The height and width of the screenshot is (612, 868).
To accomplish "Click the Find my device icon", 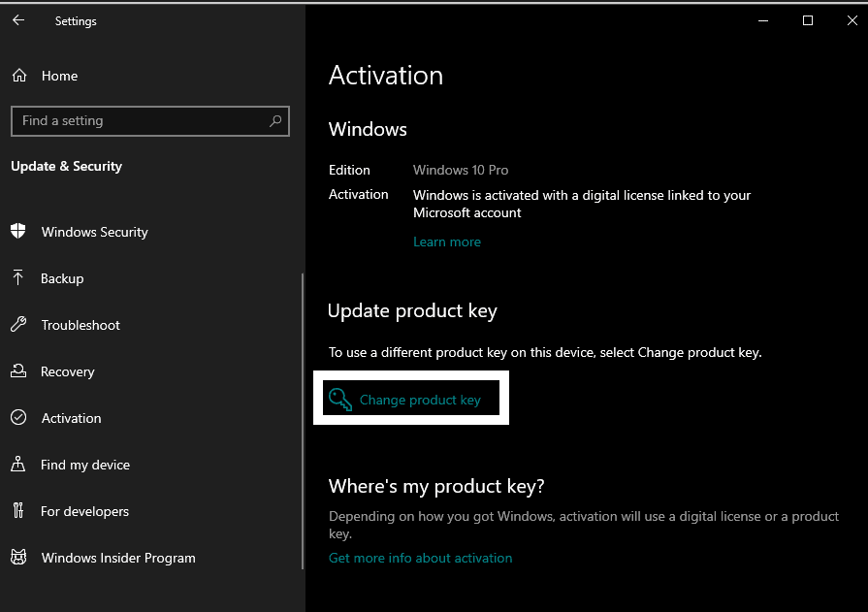I will (x=18, y=464).
